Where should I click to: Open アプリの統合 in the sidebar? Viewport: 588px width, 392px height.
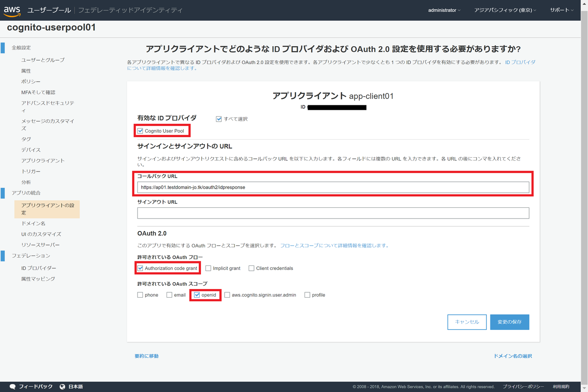coord(26,193)
